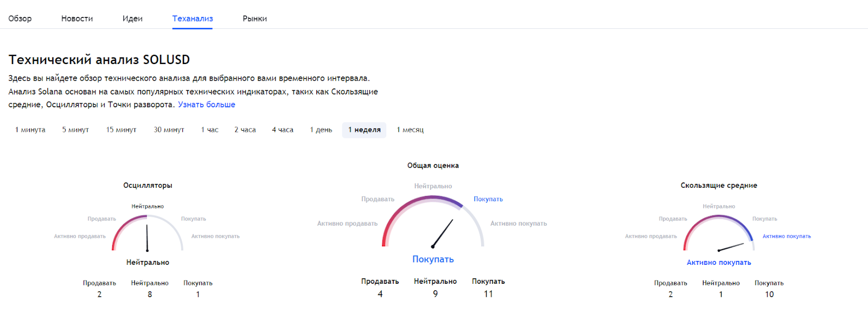Viewport: 868px width, 325px height.
Task: Choose the 2 часа interval
Action: pyautogui.click(x=245, y=130)
